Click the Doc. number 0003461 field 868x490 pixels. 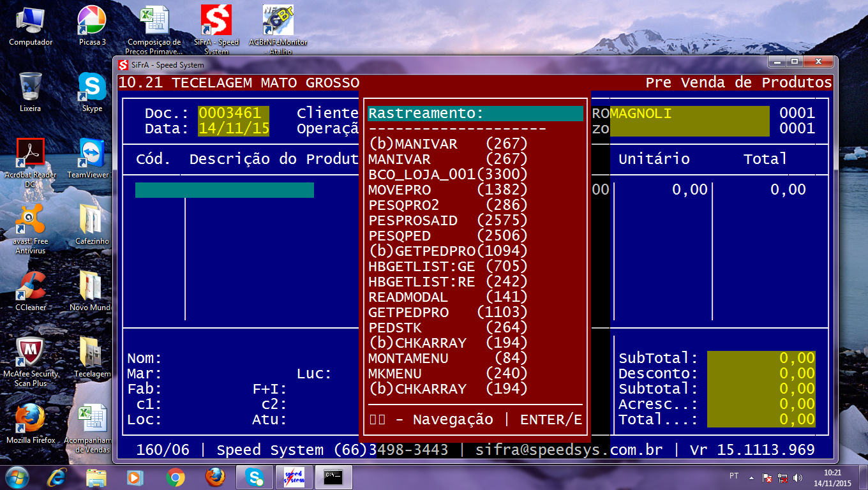(x=234, y=114)
